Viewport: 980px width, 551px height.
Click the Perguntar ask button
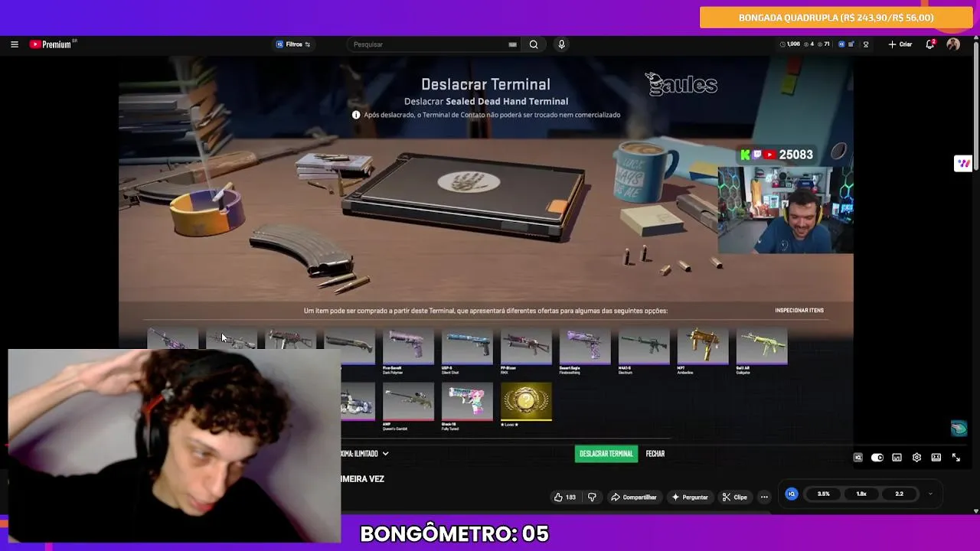click(690, 497)
